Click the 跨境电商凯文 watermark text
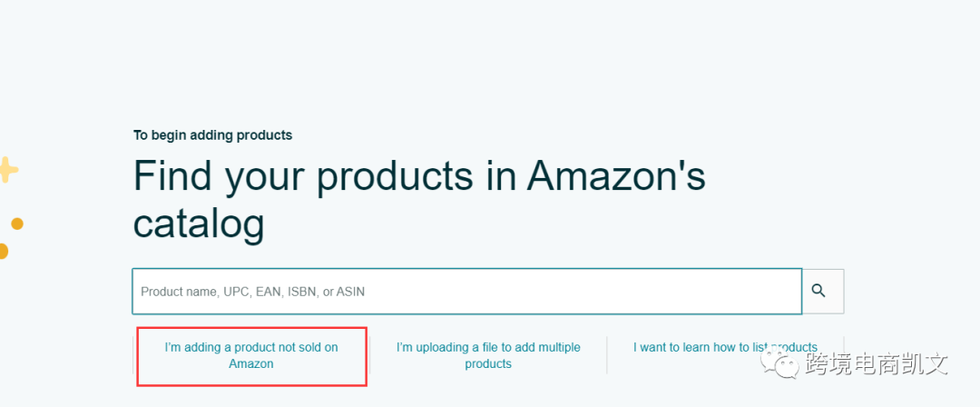Screen dimensions: 980x407 pyautogui.click(x=877, y=363)
